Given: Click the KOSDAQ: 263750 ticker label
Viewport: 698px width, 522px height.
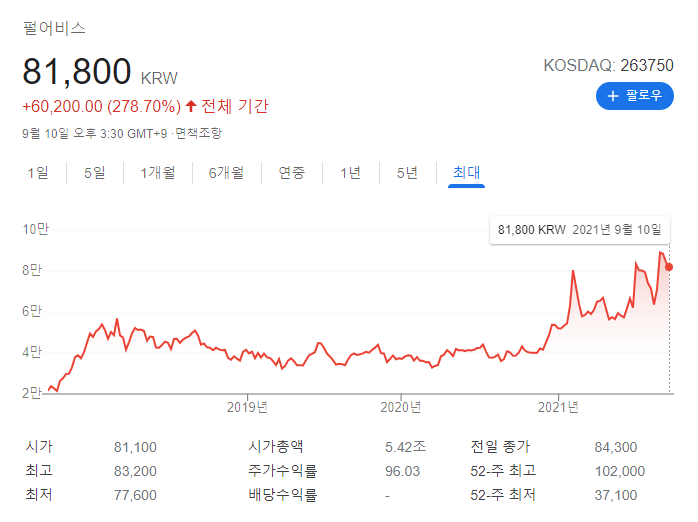Looking at the screenshot, I should point(608,66).
